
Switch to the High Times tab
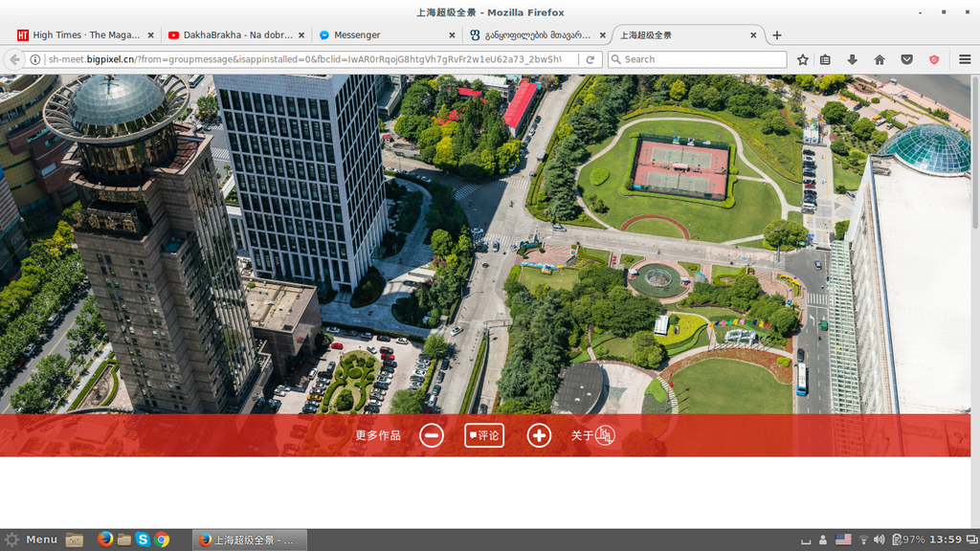click(x=81, y=35)
